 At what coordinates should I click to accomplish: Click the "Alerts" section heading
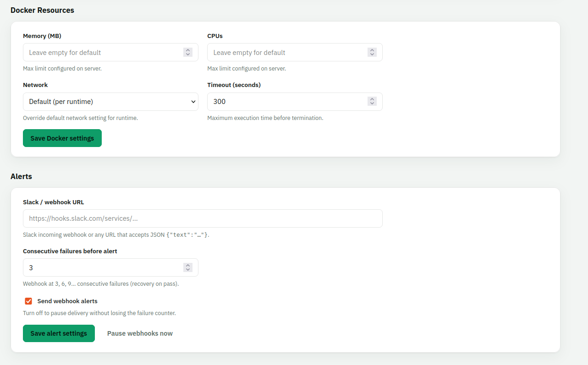coord(21,176)
